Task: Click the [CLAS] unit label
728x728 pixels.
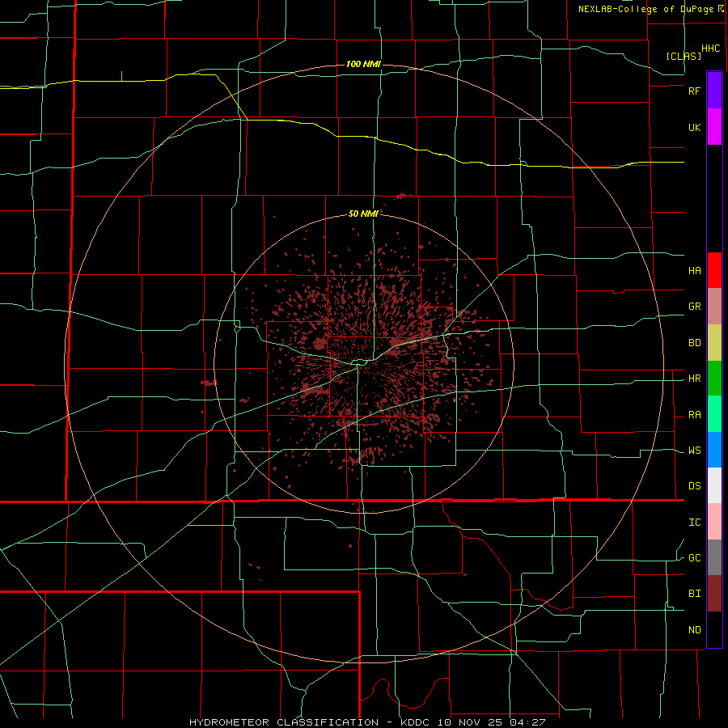Action: click(x=684, y=56)
